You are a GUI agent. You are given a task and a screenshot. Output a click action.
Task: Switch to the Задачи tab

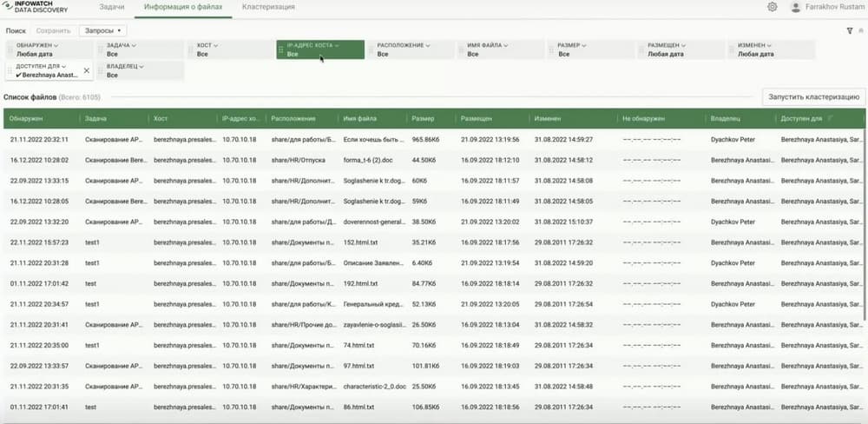coord(112,7)
